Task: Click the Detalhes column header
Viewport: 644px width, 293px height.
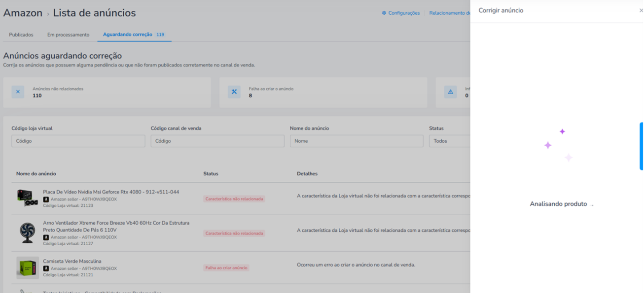Action: (307, 174)
